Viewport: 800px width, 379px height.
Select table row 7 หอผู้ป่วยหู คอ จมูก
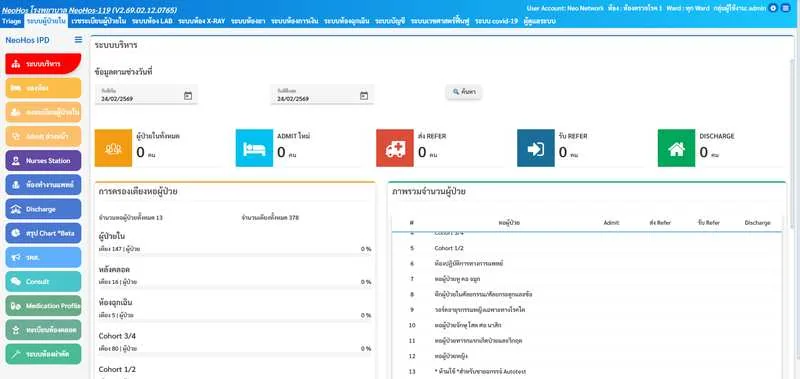(587, 279)
